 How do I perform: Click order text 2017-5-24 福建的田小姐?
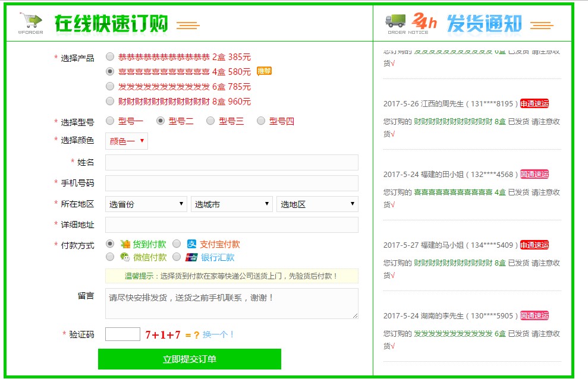(x=451, y=175)
